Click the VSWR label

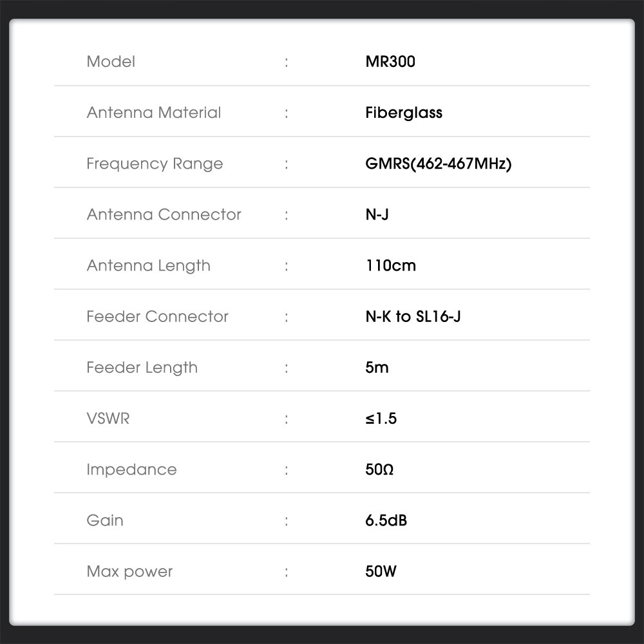[x=108, y=418]
